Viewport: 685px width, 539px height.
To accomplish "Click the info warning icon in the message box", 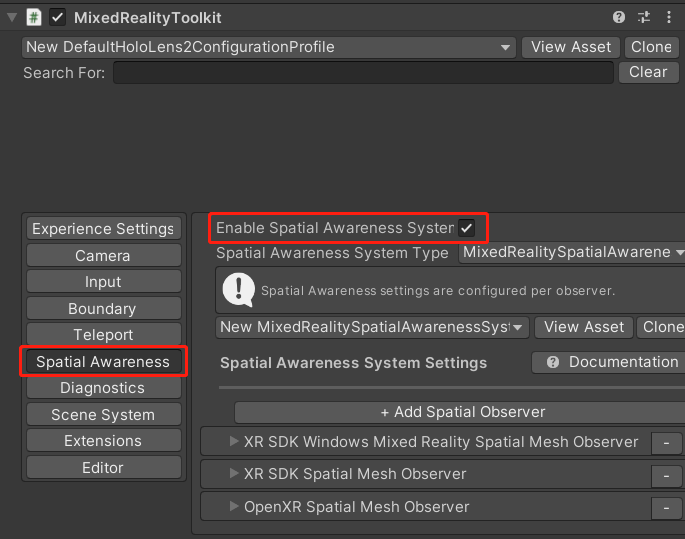I will pyautogui.click(x=238, y=290).
